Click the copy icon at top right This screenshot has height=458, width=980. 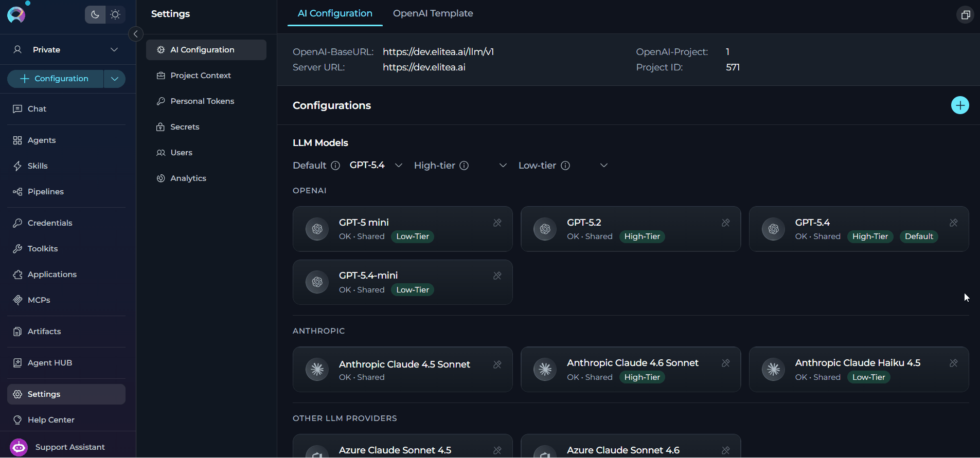pyautogui.click(x=966, y=15)
